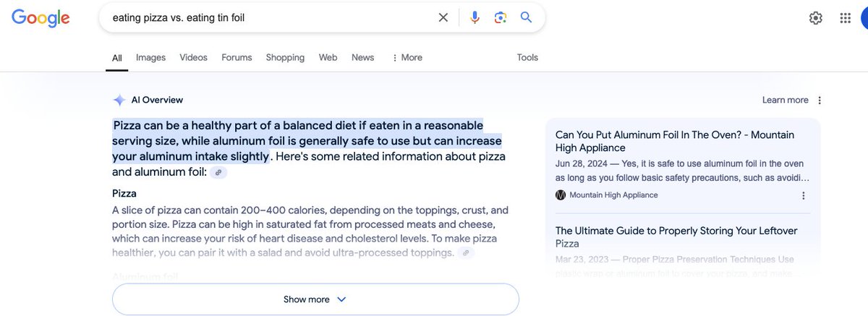Click the Mountain High Appliance favicon
Image resolution: width=868 pixels, height=316 pixels.
click(561, 195)
